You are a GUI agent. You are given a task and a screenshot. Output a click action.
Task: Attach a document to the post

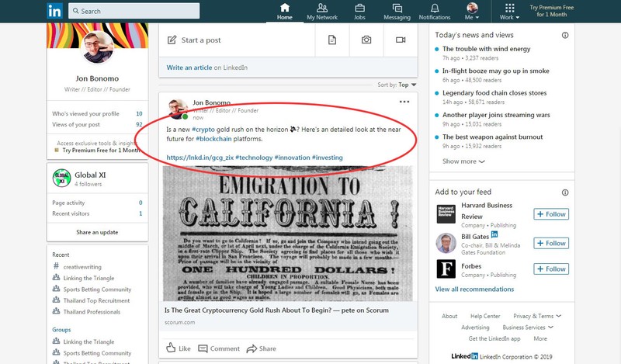pos(332,40)
